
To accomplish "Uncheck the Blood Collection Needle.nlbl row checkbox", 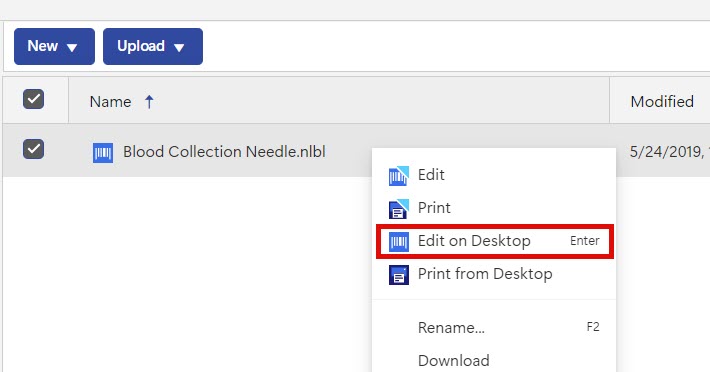I will click(34, 149).
